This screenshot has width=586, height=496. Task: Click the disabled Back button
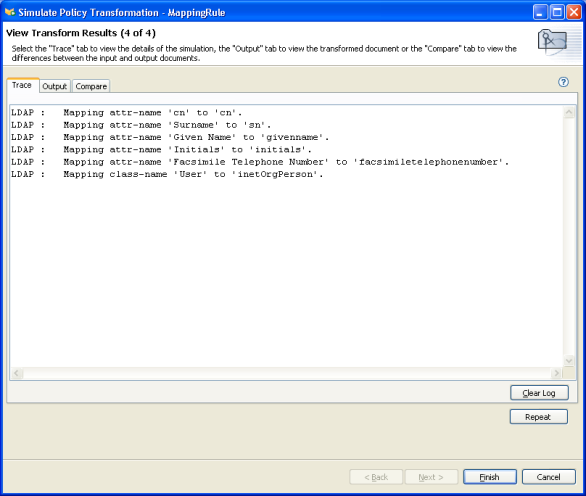coord(376,477)
